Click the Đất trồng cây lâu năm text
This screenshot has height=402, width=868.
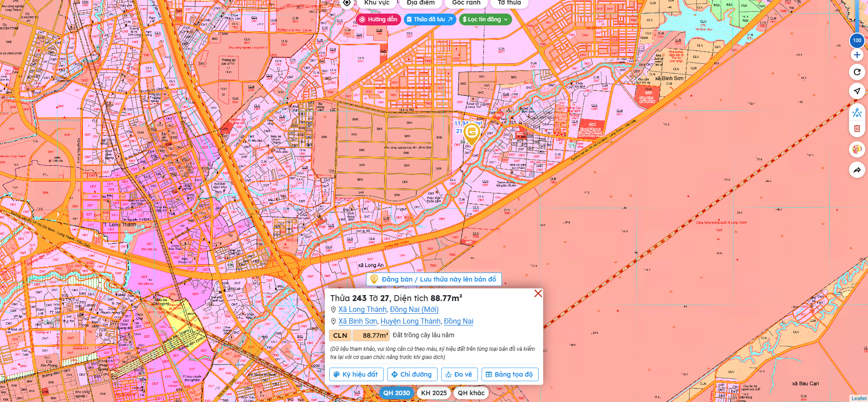[x=424, y=335]
